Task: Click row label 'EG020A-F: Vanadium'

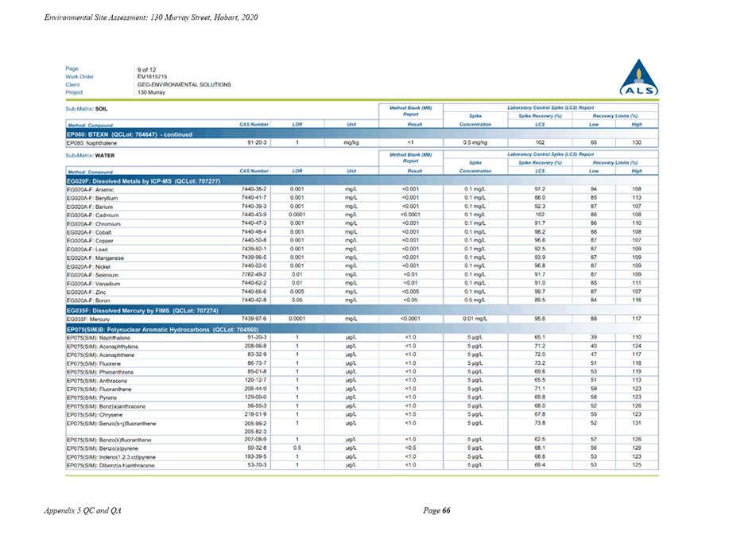Action: click(93, 284)
